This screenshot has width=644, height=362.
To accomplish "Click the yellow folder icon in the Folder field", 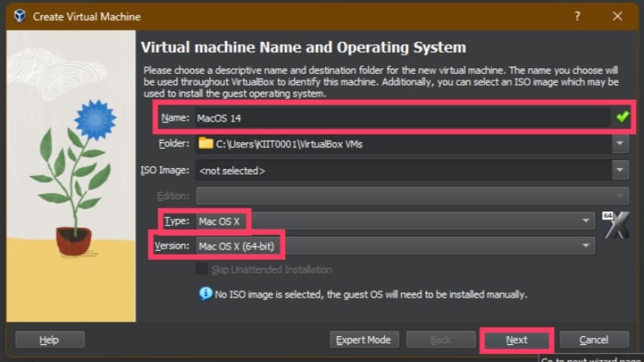I will point(205,143).
